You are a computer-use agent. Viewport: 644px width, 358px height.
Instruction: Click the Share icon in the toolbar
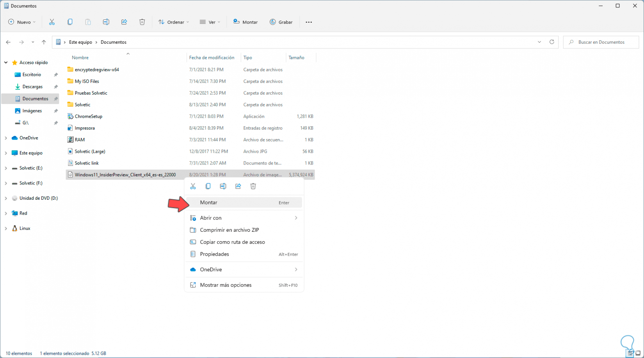124,22
